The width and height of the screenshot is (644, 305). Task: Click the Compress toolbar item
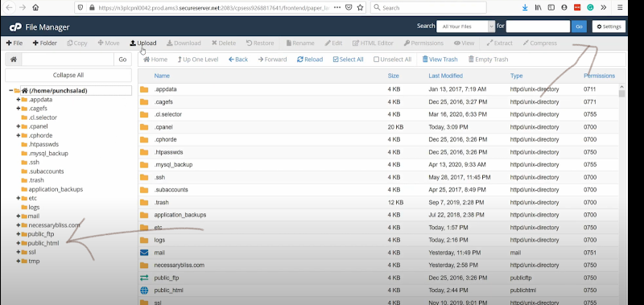click(539, 43)
